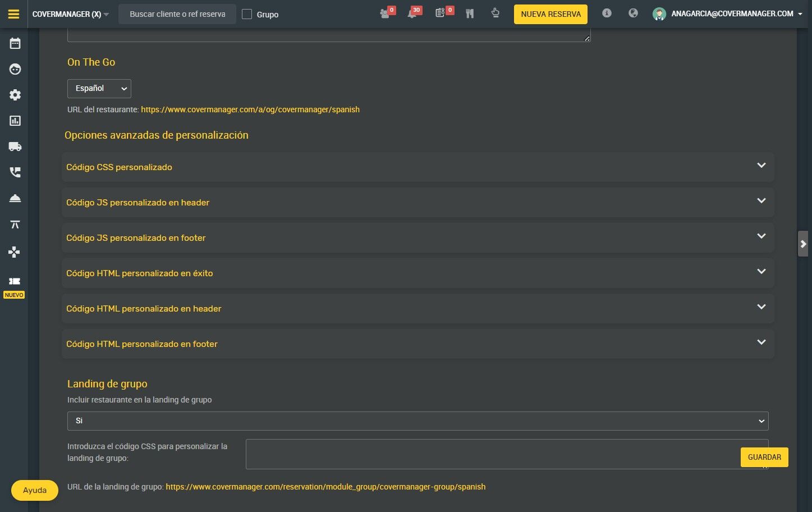Screen dimensions: 812x512
Task: Click the globe language icon
Action: tap(633, 13)
